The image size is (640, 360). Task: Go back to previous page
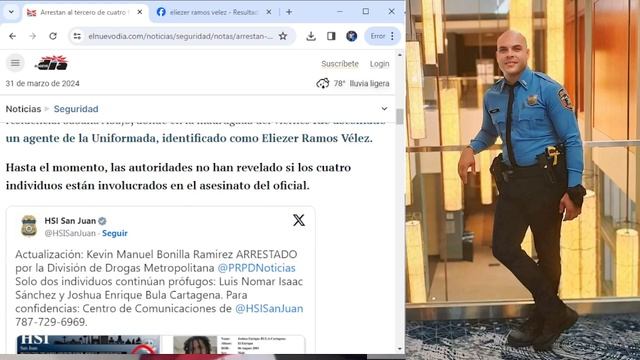point(12,36)
